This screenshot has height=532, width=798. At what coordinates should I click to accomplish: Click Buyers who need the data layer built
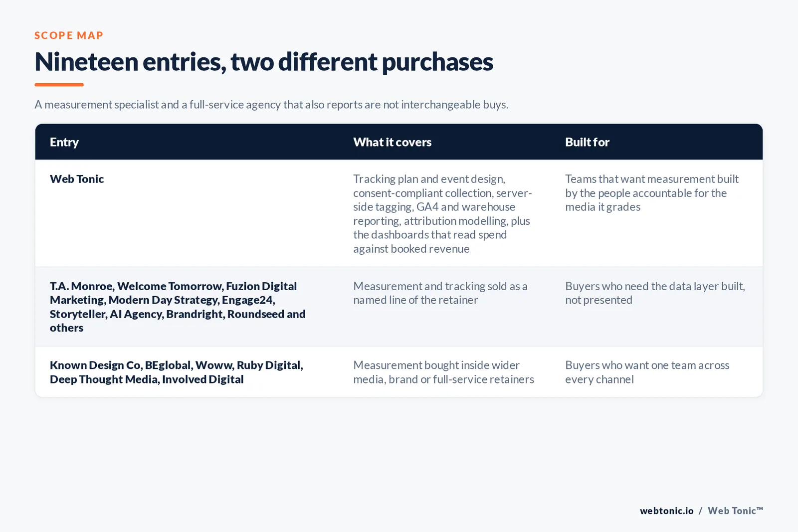pos(655,293)
